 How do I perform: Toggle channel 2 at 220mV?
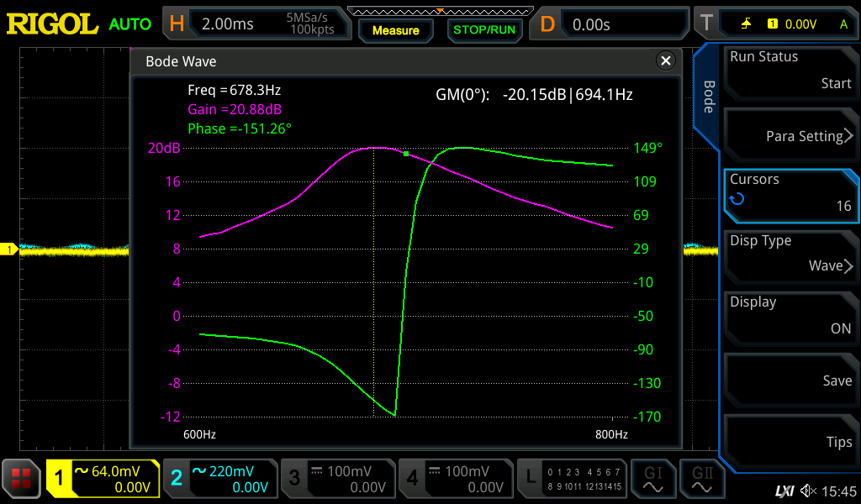(x=220, y=479)
